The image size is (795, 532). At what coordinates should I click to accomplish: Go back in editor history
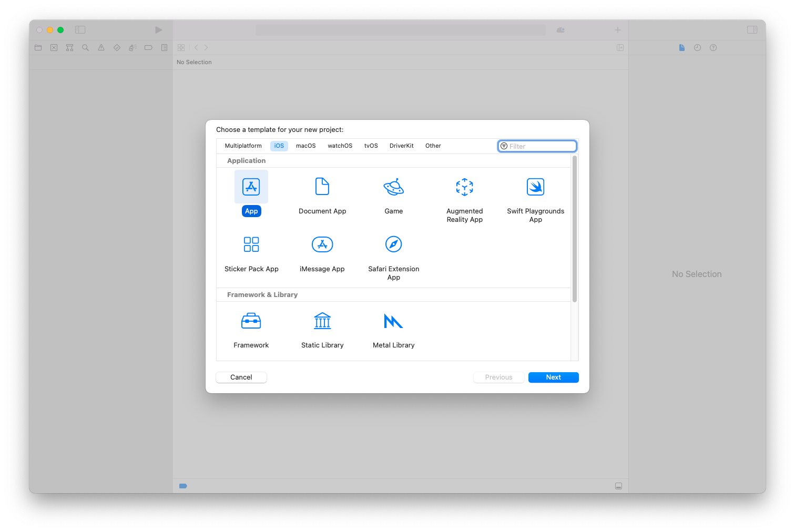click(196, 47)
